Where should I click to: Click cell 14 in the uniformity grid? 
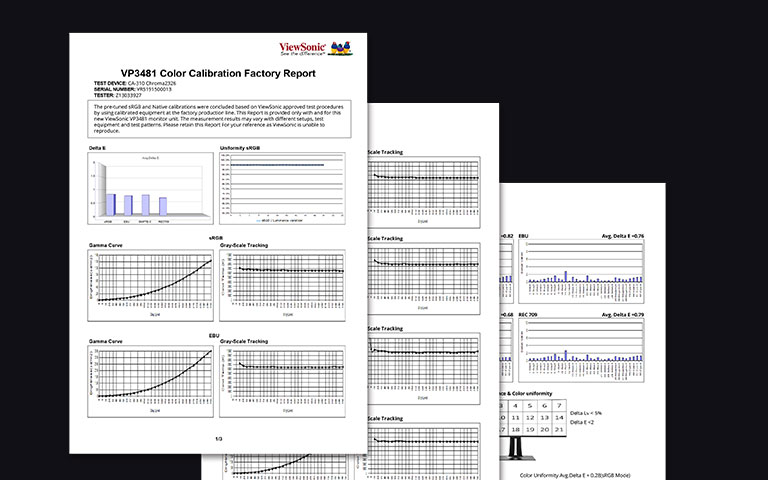coord(559,418)
